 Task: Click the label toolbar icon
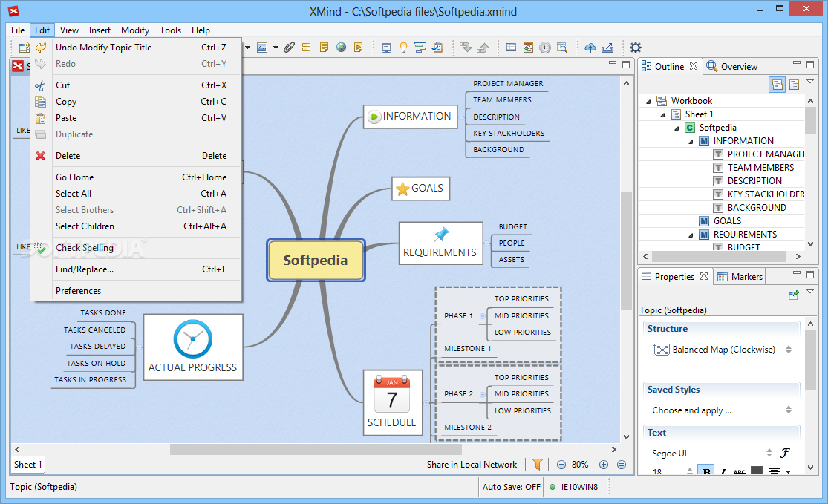pos(306,48)
